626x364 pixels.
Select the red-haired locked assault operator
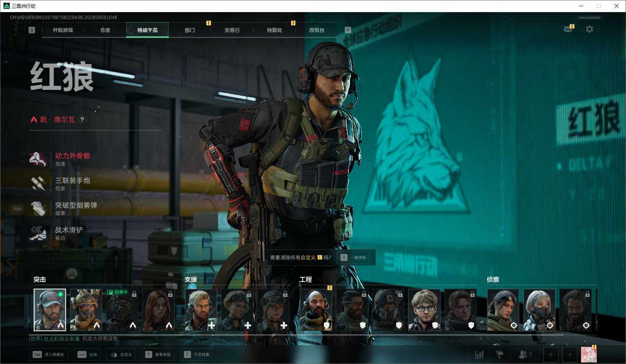(158, 310)
